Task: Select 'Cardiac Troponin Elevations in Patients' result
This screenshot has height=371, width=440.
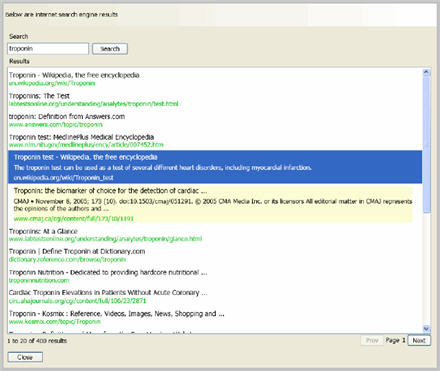Action: click(x=108, y=293)
